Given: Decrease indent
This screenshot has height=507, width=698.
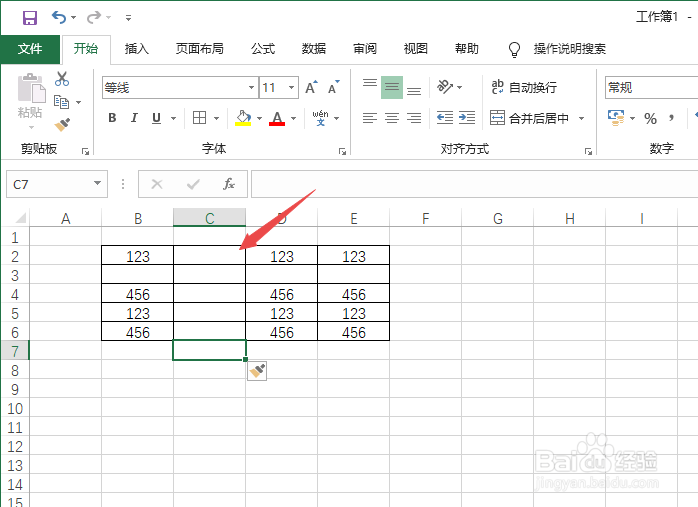Looking at the screenshot, I should coord(445,118).
